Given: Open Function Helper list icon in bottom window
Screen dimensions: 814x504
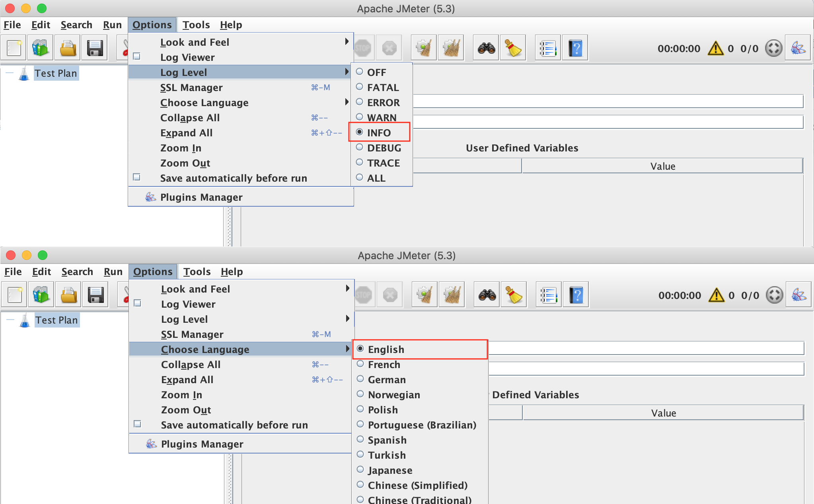Looking at the screenshot, I should [x=549, y=295].
